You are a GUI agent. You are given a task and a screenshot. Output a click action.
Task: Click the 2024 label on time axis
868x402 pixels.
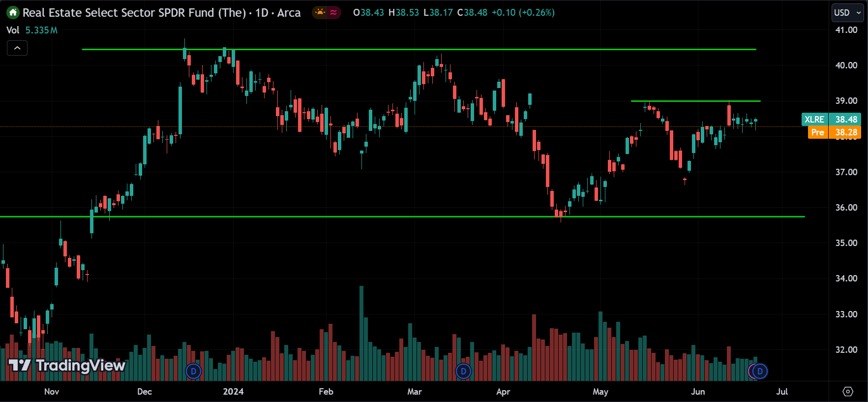click(233, 392)
